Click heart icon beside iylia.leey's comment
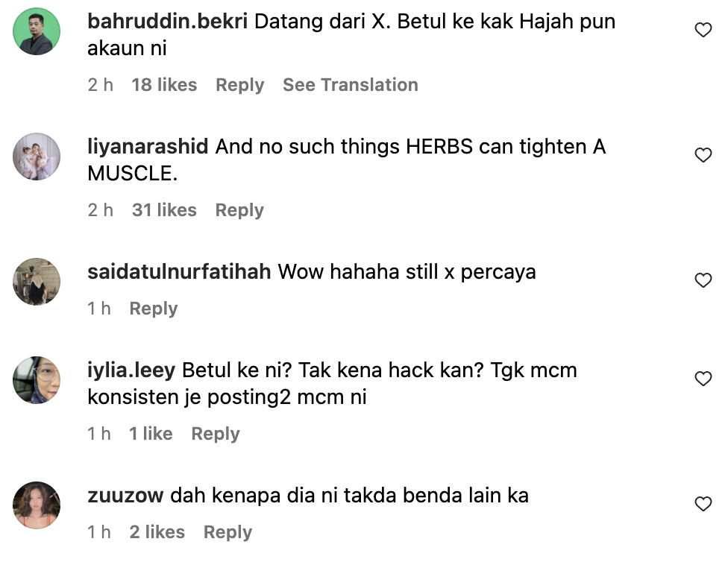The width and height of the screenshot is (728, 565). click(x=703, y=379)
